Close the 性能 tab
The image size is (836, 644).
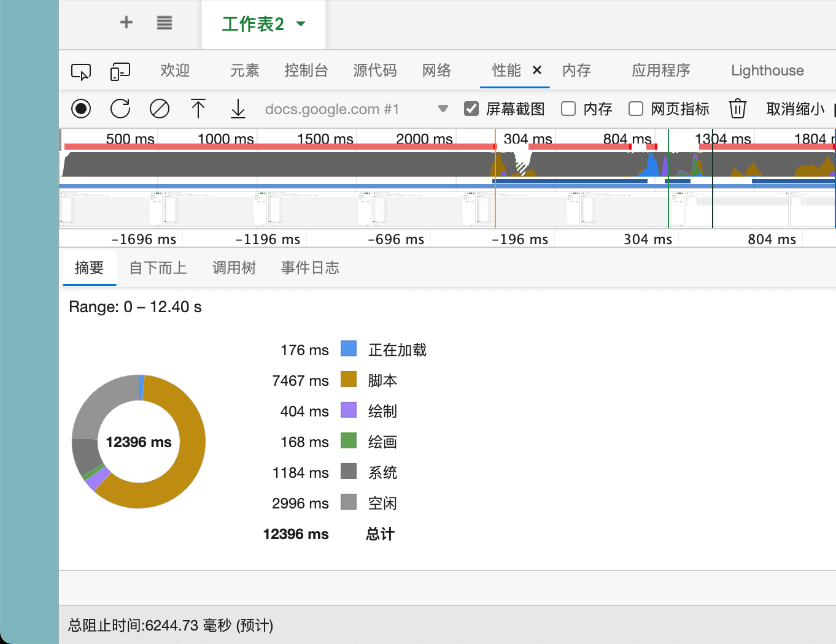coord(537,71)
